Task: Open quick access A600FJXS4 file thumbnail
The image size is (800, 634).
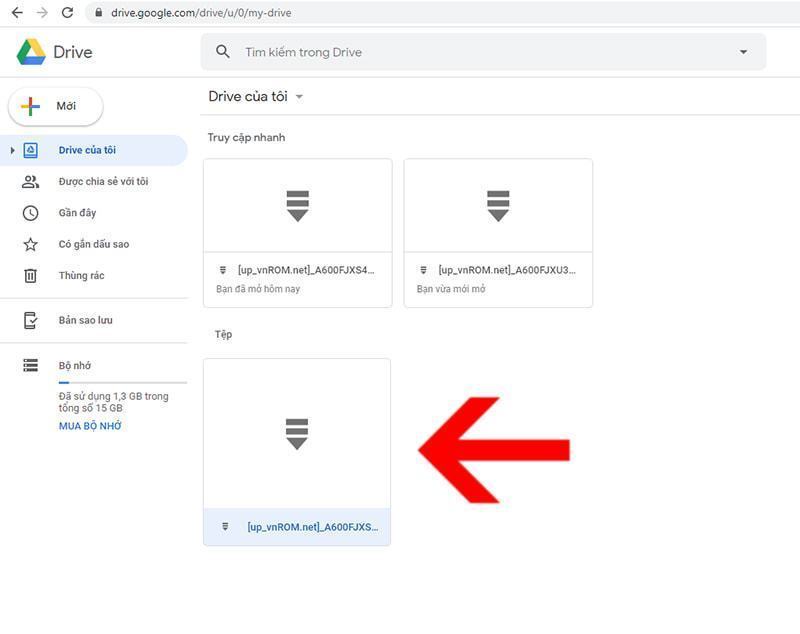Action: [x=297, y=206]
